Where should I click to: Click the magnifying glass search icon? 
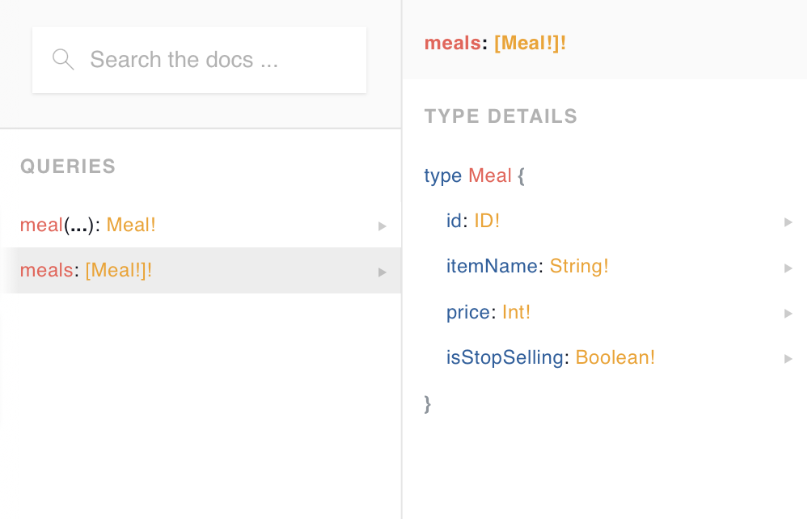point(63,60)
